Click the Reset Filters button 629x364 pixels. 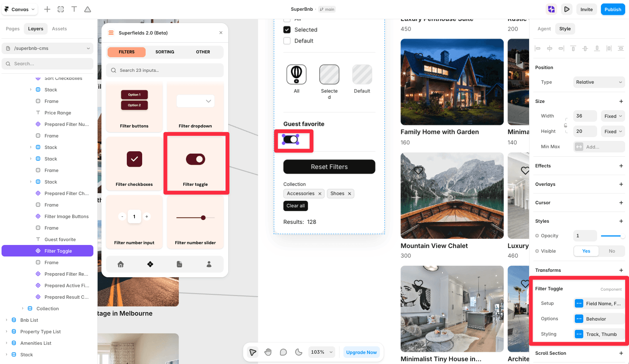[x=329, y=167]
